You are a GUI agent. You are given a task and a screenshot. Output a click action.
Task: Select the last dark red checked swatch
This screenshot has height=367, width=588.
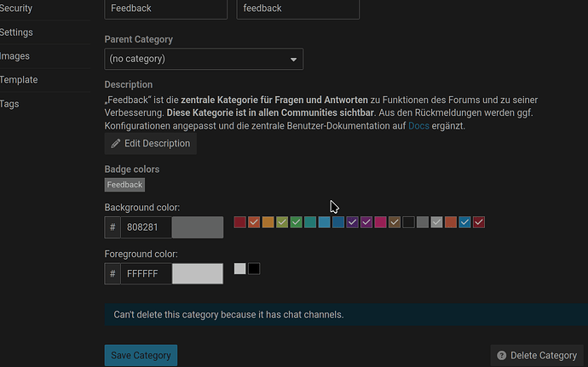point(479,222)
